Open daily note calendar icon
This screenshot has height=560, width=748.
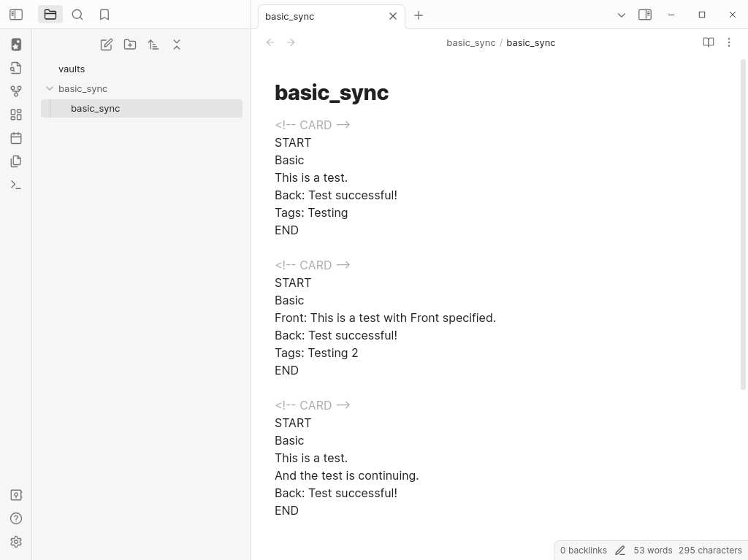(x=16, y=138)
